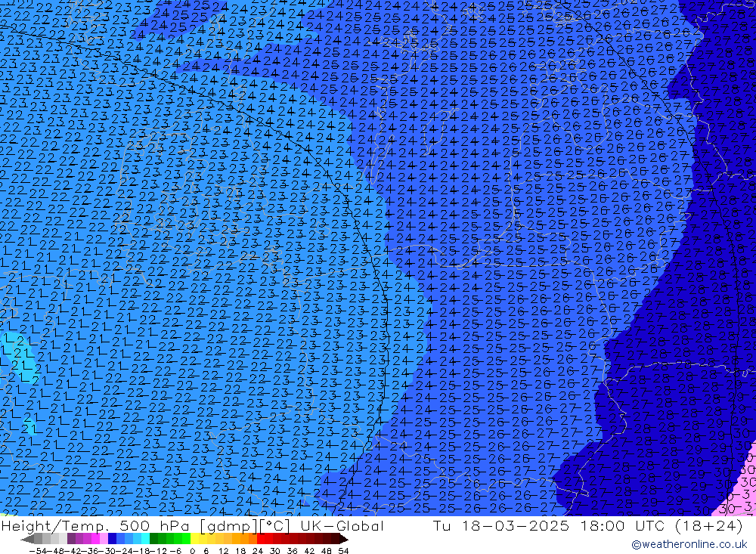Viewport: 756px width, 554px height.
Task: Click the "12" scale label
Action: tap(224, 551)
